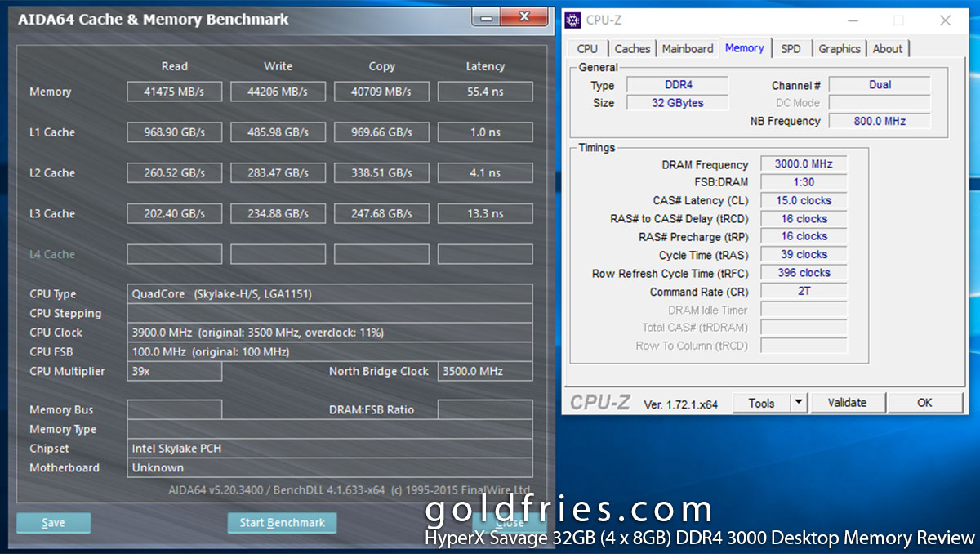The width and height of the screenshot is (980, 554).
Task: Click the Command Rate 2T value
Action: coord(804,291)
